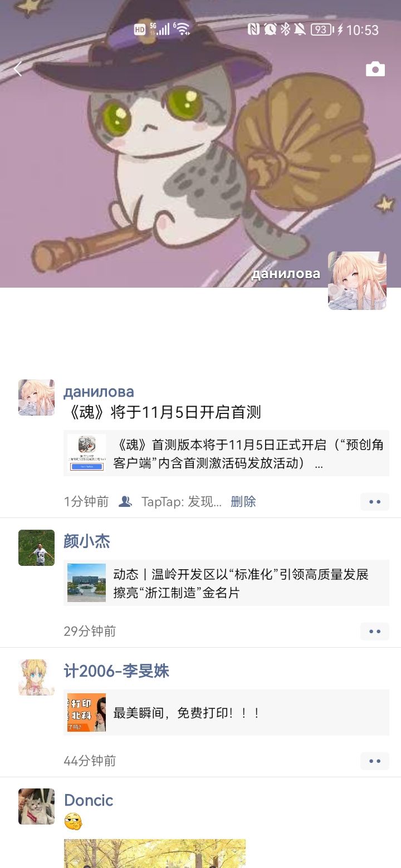Open Doncic's cat avatar

point(36,806)
